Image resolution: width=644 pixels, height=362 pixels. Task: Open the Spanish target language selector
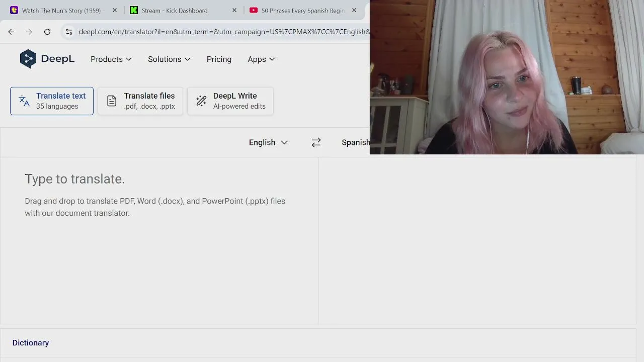[x=355, y=142]
